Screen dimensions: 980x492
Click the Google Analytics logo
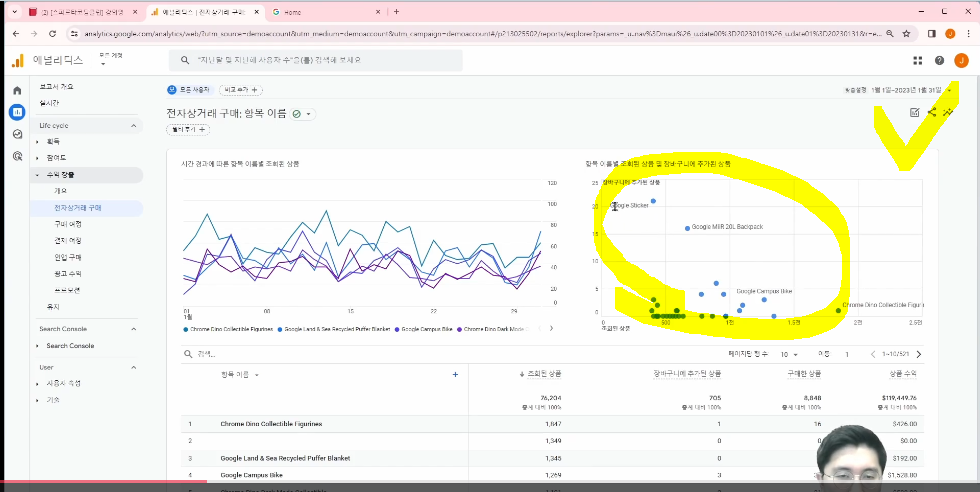tap(18, 60)
